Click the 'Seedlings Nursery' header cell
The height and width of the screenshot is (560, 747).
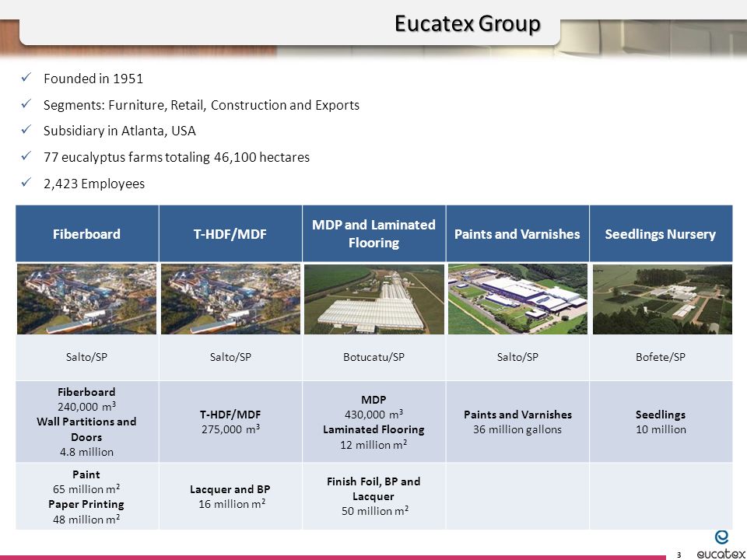(x=661, y=234)
